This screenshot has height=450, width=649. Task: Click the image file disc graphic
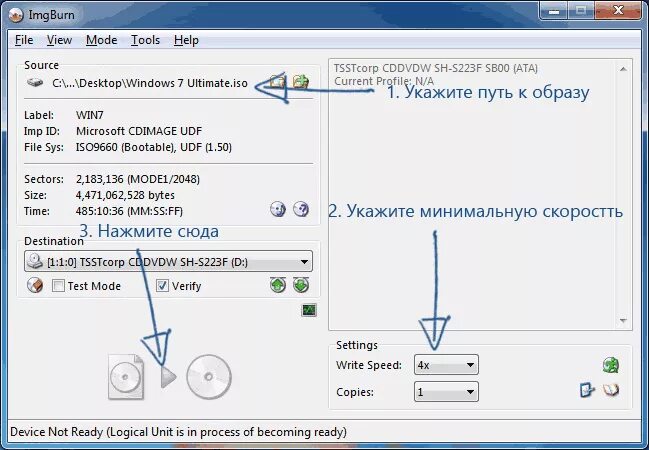tap(126, 377)
